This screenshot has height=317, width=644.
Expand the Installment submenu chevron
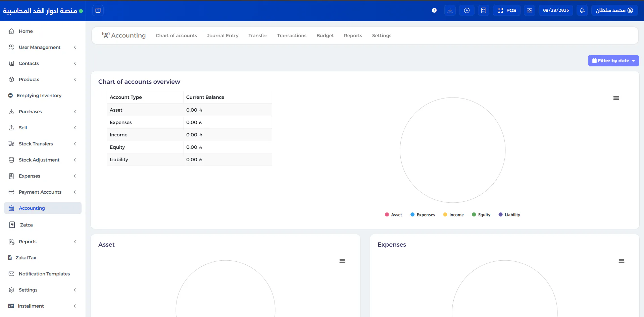75,306
